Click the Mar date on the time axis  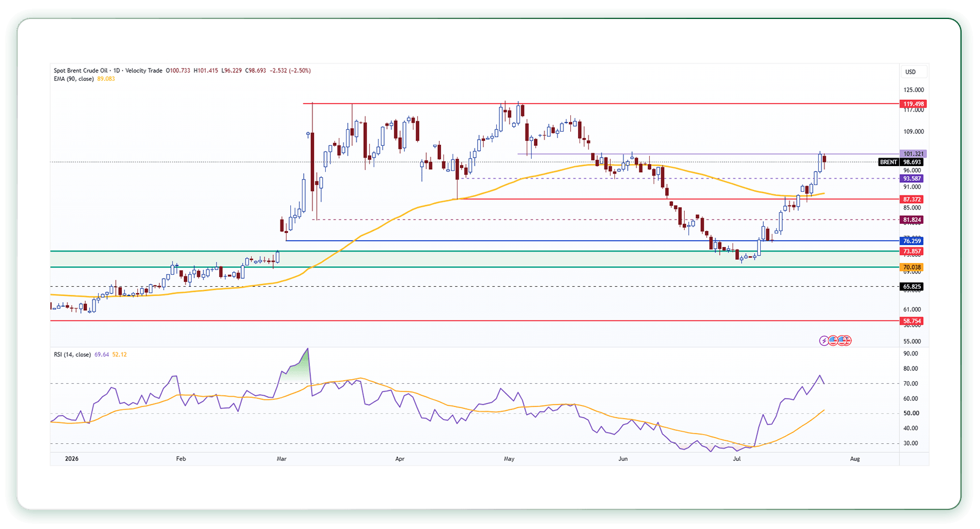[x=282, y=459]
